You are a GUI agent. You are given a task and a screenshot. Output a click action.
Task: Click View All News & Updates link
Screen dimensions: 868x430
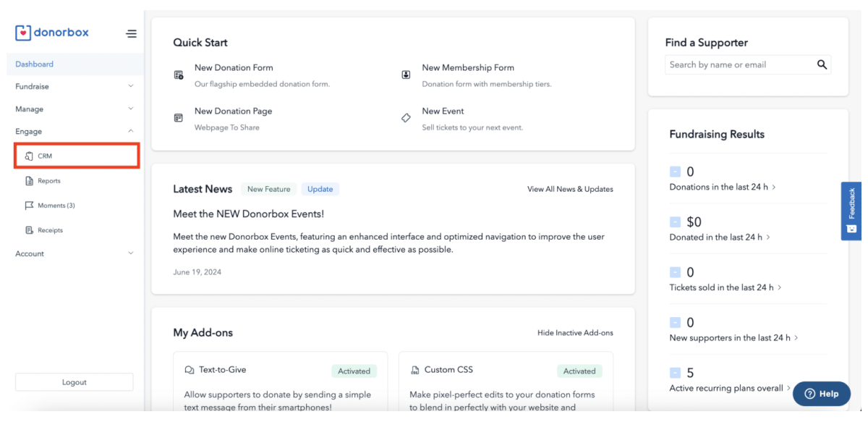[x=570, y=189]
